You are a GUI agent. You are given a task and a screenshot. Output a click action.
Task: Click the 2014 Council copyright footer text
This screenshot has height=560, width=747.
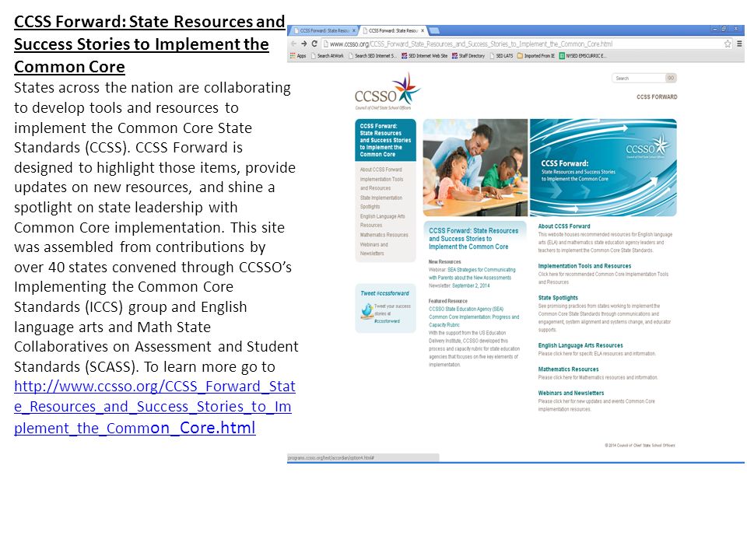pos(640,445)
